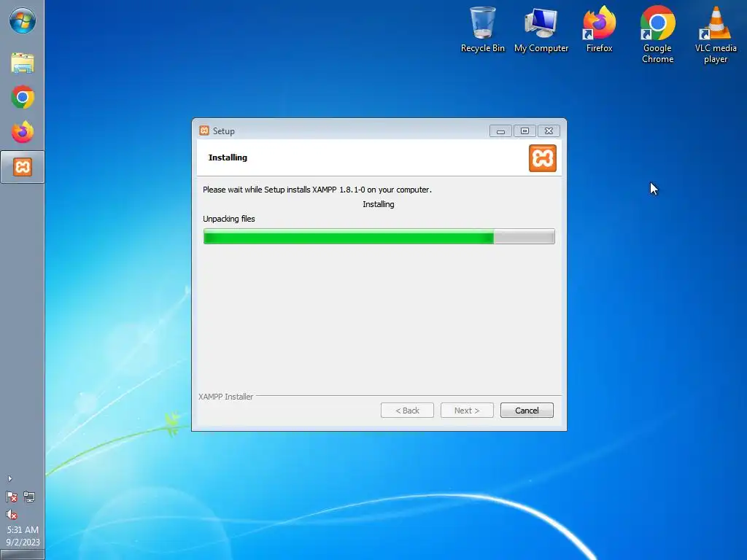The width and height of the screenshot is (747, 560).
Task: Select the Firefox desktop shortcut
Action: (600, 29)
